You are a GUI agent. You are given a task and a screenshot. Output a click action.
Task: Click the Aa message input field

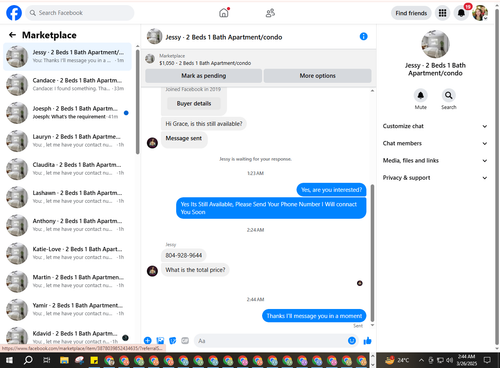click(270, 341)
